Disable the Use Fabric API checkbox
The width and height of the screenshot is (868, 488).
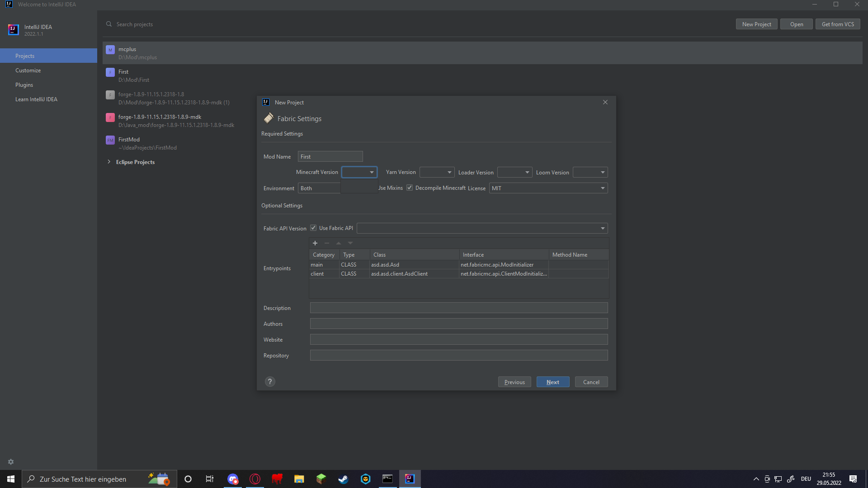click(x=313, y=228)
